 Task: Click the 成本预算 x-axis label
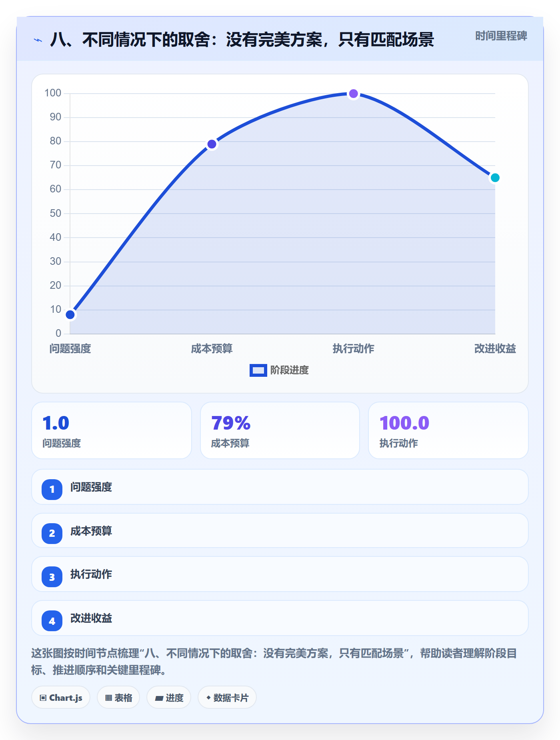[x=212, y=349]
